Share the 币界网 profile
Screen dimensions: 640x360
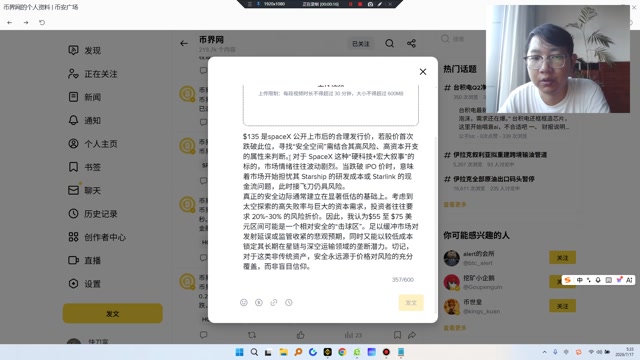coord(411,43)
